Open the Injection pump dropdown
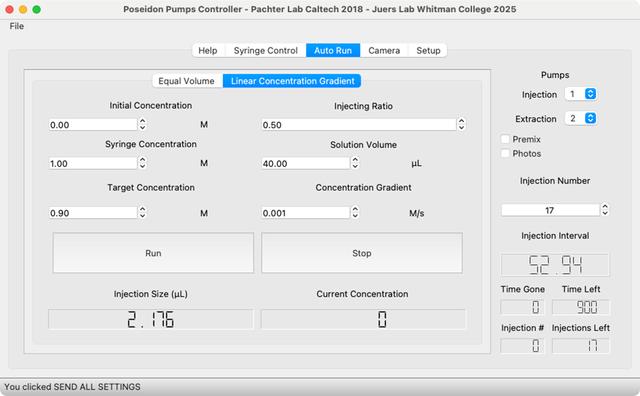The image size is (640, 396). [580, 94]
